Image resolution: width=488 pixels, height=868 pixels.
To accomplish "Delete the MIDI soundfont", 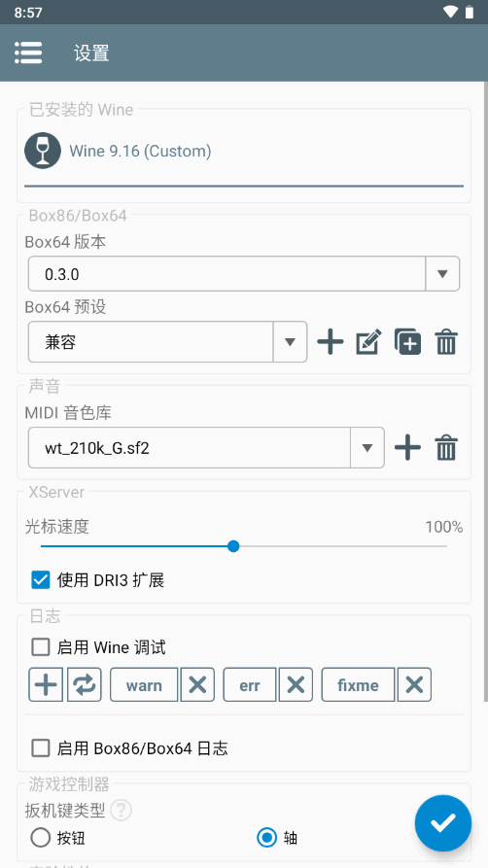I will 446,447.
